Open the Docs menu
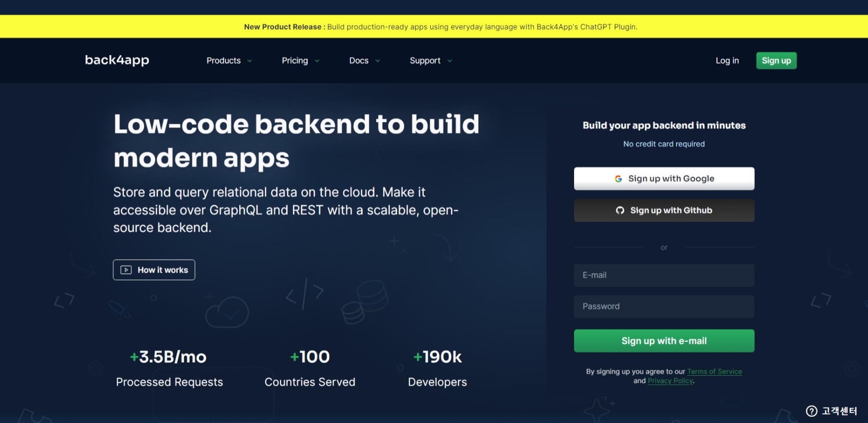The width and height of the screenshot is (868, 423). (359, 60)
